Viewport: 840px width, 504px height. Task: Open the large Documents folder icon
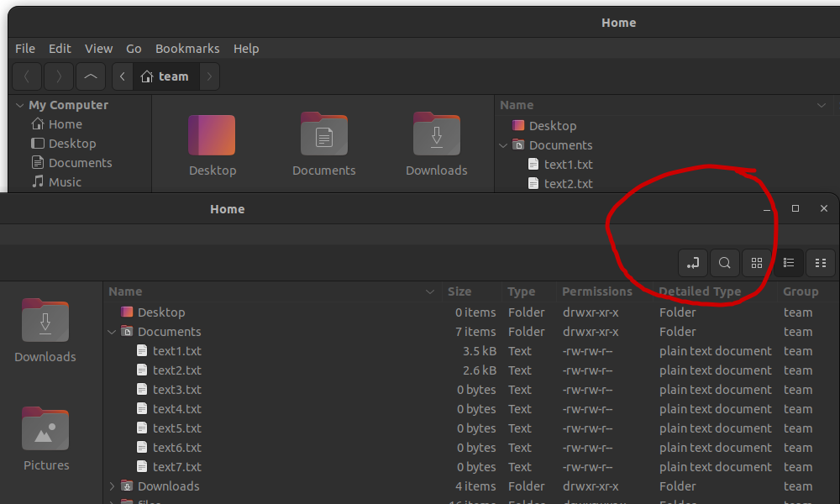click(324, 144)
